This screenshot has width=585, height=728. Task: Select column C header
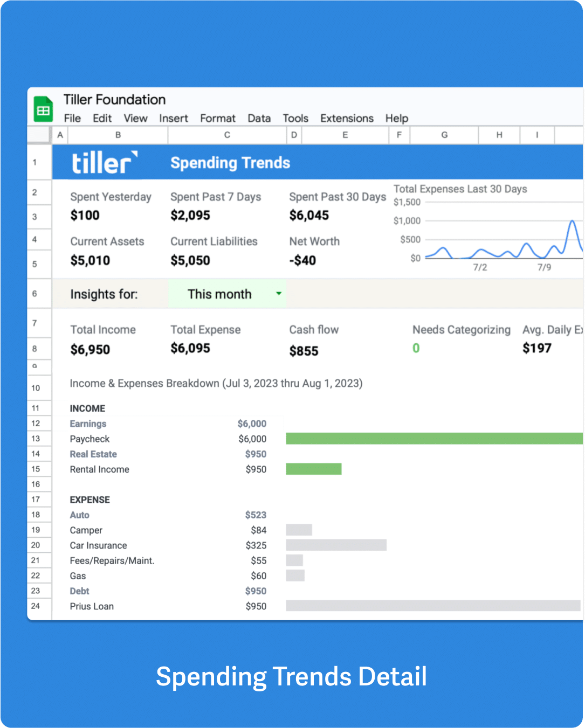coord(227,135)
